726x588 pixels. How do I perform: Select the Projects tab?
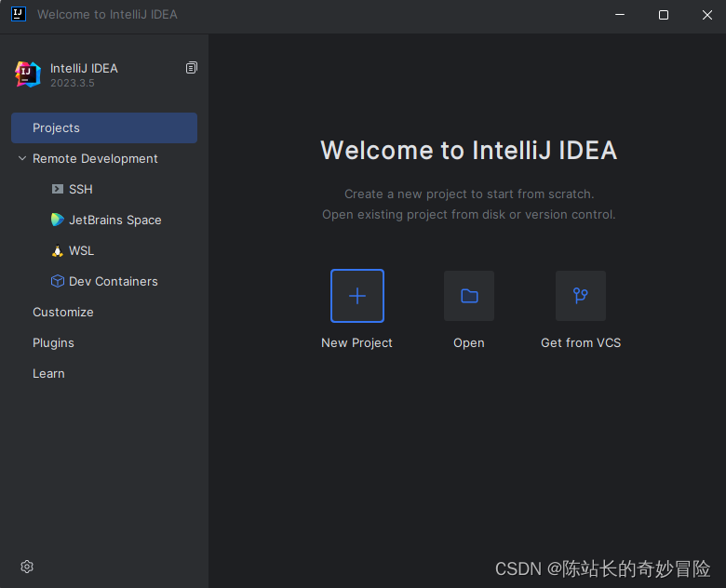click(x=104, y=127)
